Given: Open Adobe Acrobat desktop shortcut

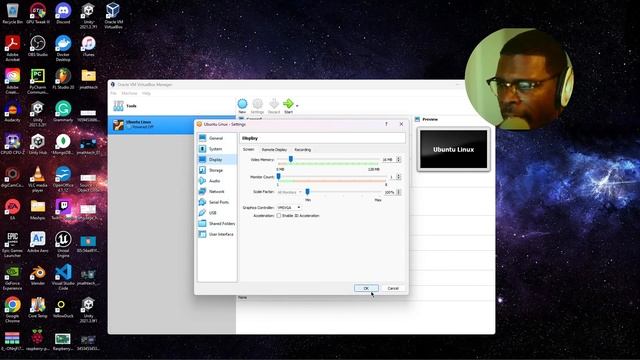Looking at the screenshot, I should 12,48.
